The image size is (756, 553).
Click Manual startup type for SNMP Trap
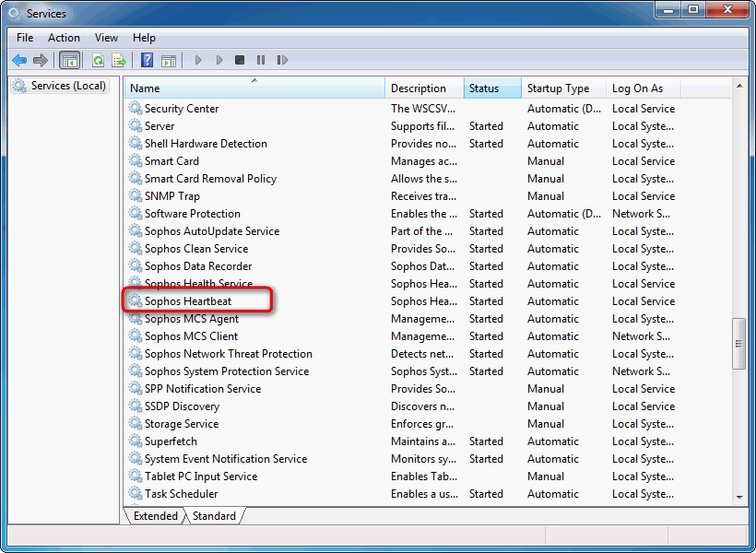(x=545, y=196)
